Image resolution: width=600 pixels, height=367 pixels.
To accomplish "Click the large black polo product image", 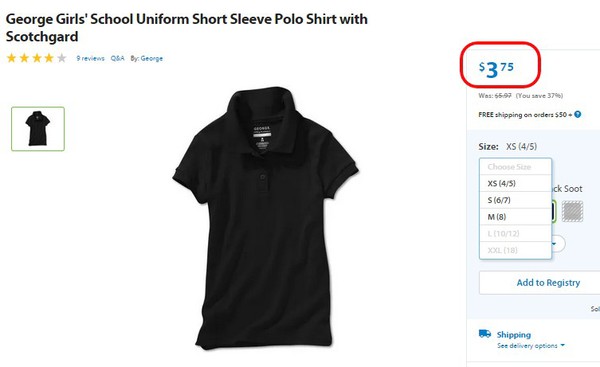I will 265,218.
